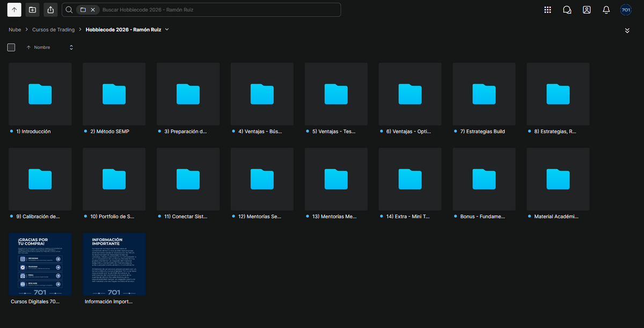644x328 pixels.
Task: Navigate to Cursos de Trading breadcrumb
Action: tap(53, 30)
